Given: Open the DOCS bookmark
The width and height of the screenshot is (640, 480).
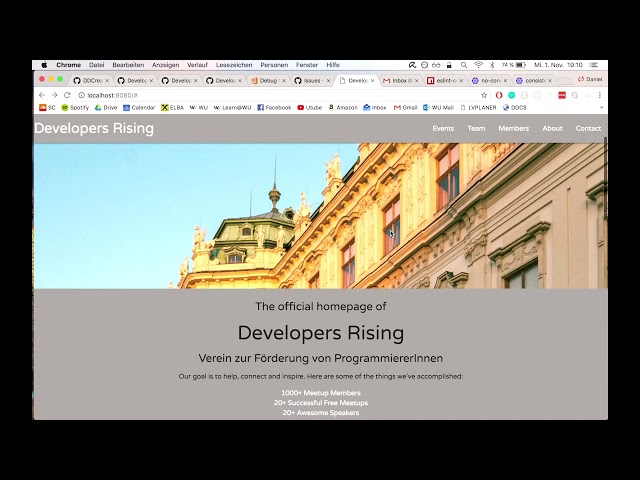Looking at the screenshot, I should pyautogui.click(x=514, y=107).
